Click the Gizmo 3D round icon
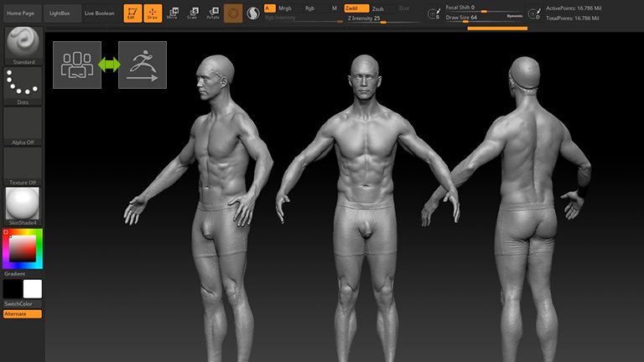 tap(233, 13)
